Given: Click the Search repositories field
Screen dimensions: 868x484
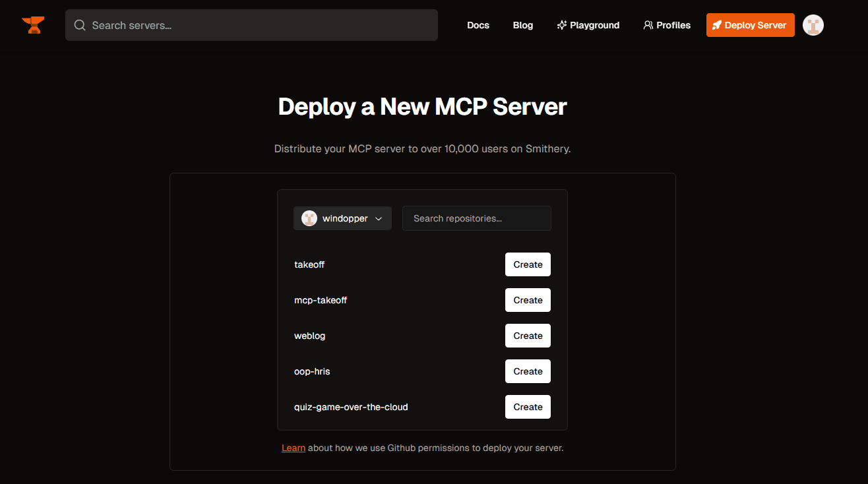Looking at the screenshot, I should pyautogui.click(x=477, y=218).
